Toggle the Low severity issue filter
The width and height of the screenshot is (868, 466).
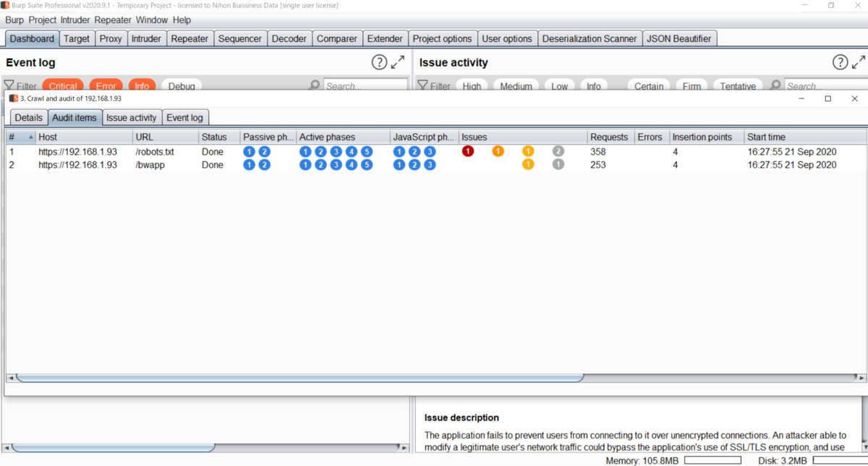(560, 86)
